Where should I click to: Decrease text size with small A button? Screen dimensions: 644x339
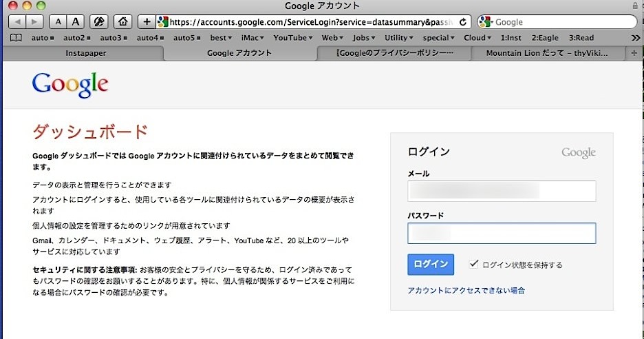coord(58,22)
